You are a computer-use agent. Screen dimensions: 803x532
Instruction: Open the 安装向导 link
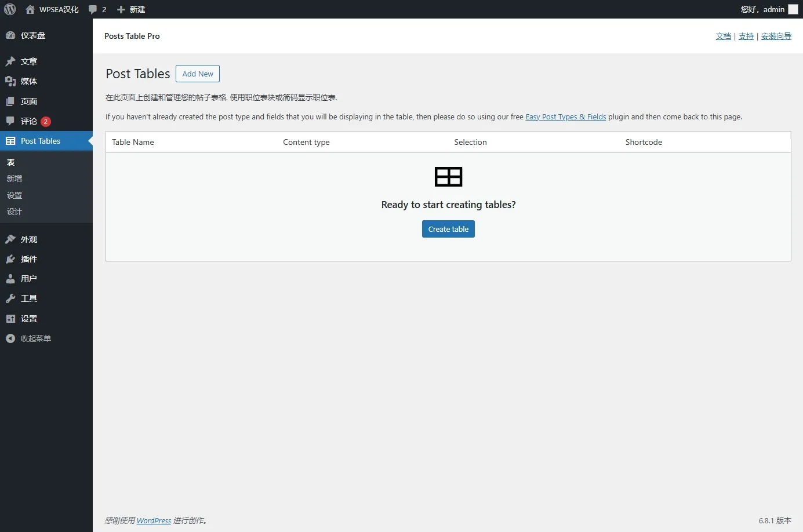point(776,36)
